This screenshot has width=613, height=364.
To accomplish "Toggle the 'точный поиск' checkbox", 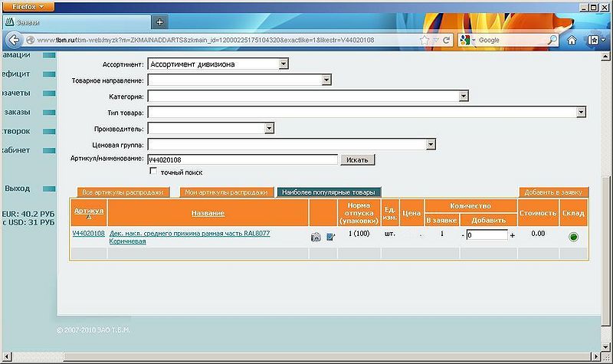I will [x=153, y=172].
